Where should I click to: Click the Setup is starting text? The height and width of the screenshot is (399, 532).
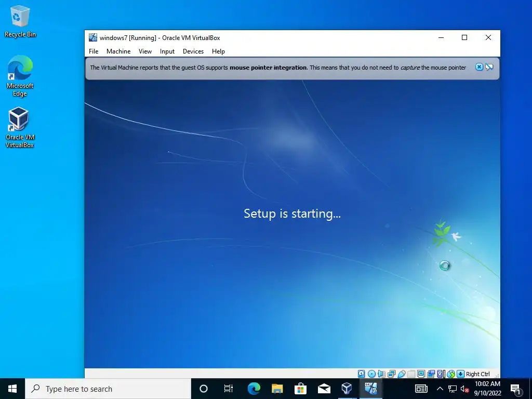point(292,214)
